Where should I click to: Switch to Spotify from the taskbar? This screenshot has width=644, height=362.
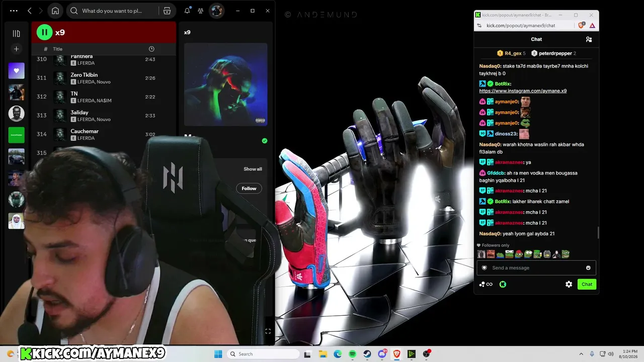[x=352, y=354]
